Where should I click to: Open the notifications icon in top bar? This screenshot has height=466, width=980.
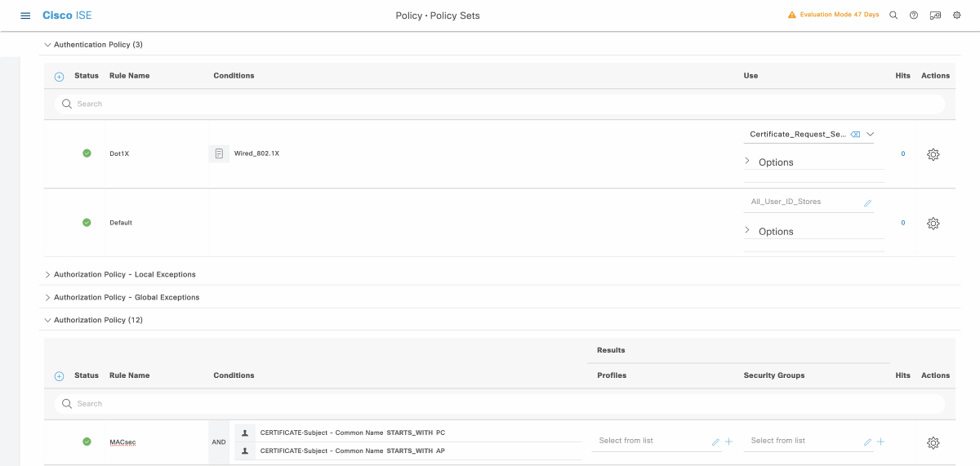click(x=935, y=16)
